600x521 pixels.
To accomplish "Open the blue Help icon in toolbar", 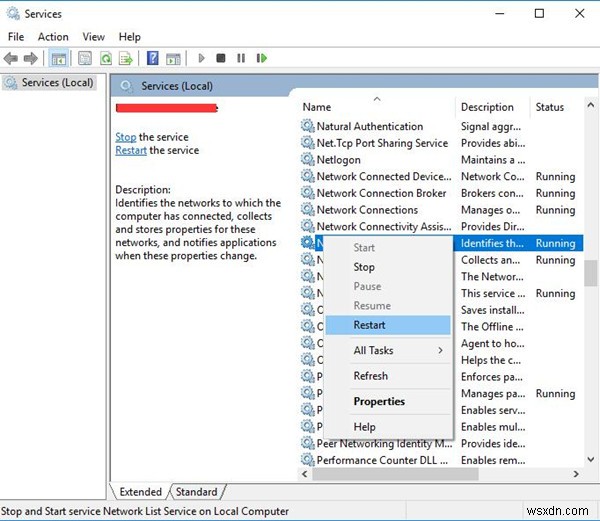I will (153, 59).
